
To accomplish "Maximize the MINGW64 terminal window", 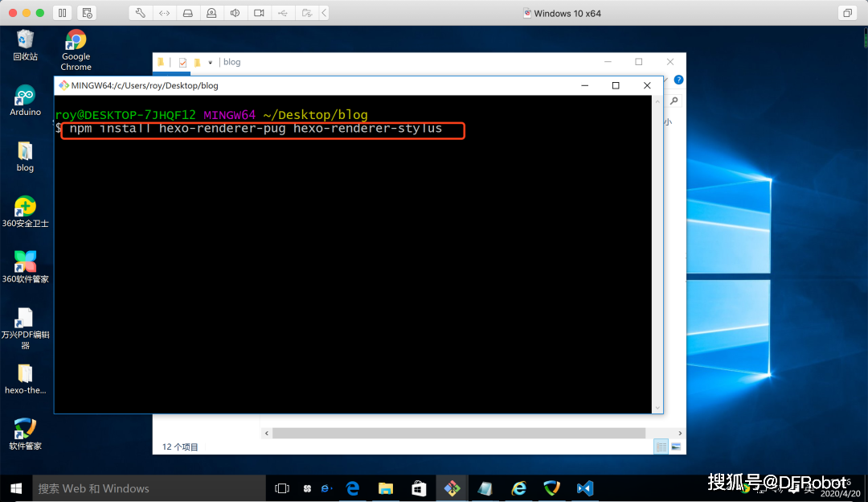I will click(x=616, y=85).
